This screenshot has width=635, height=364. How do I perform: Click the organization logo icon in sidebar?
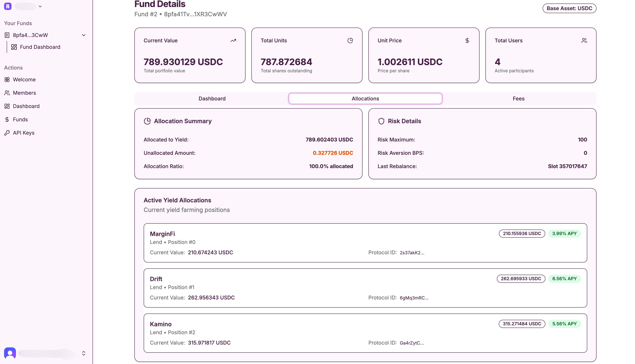pos(8,6)
